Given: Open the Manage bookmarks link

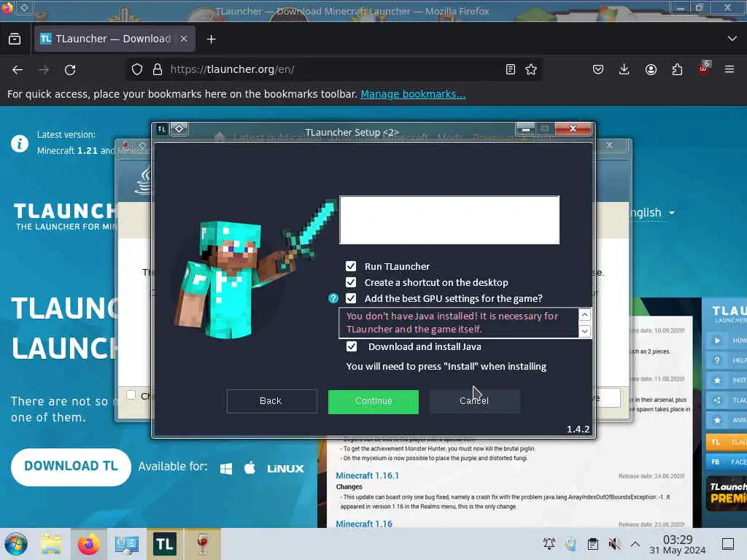Looking at the screenshot, I should tap(413, 94).
